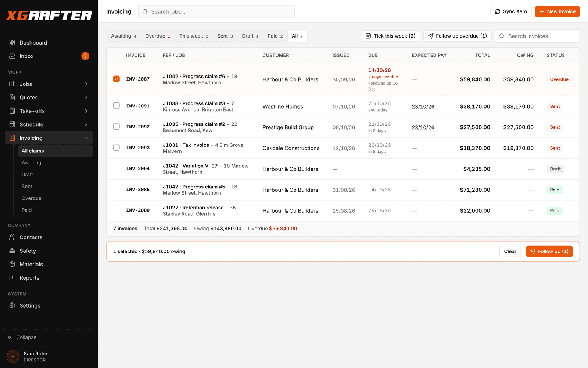Screen dimensions: 588x368
Task: Click the Safety hard hat icon
Action: pyautogui.click(x=12, y=251)
